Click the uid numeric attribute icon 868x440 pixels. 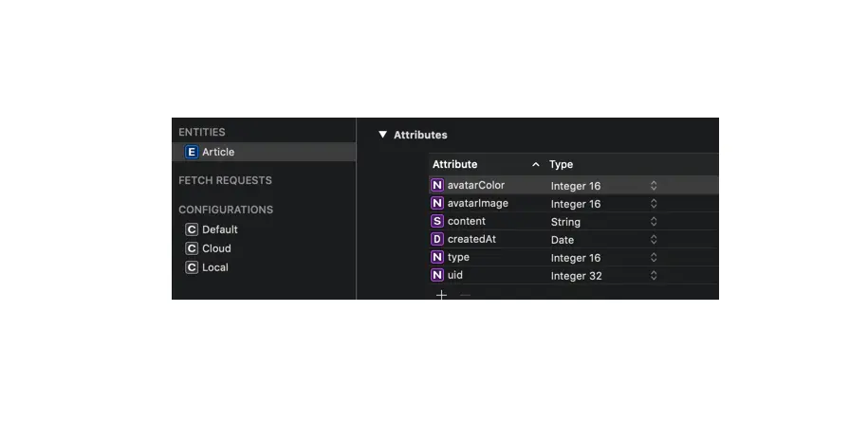tap(437, 275)
